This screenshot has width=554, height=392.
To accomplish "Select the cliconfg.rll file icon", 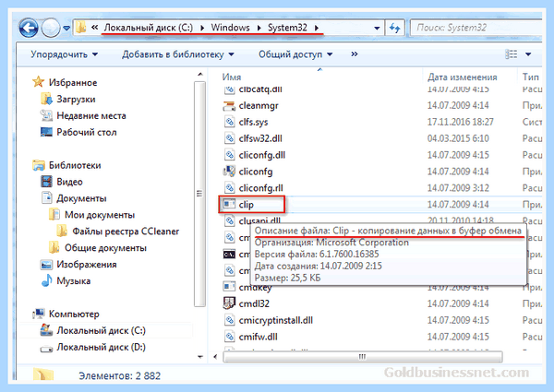I will (x=229, y=188).
